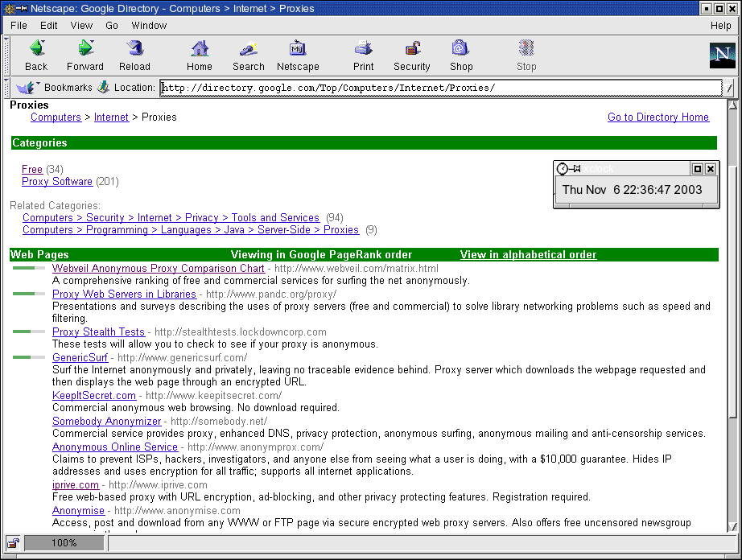The width and height of the screenshot is (742, 560).
Task: Open the File menu
Action: click(19, 26)
